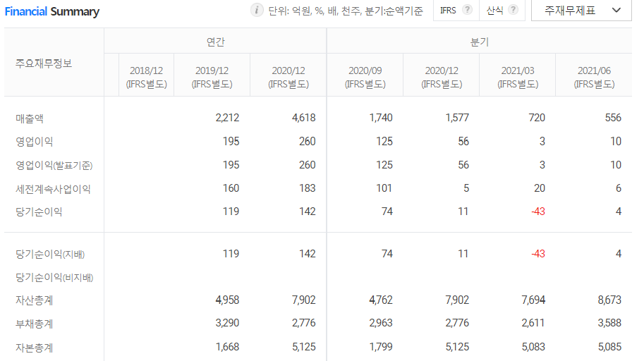Click the 주요재무정보 header cell
644x361 pixels.
54,63
